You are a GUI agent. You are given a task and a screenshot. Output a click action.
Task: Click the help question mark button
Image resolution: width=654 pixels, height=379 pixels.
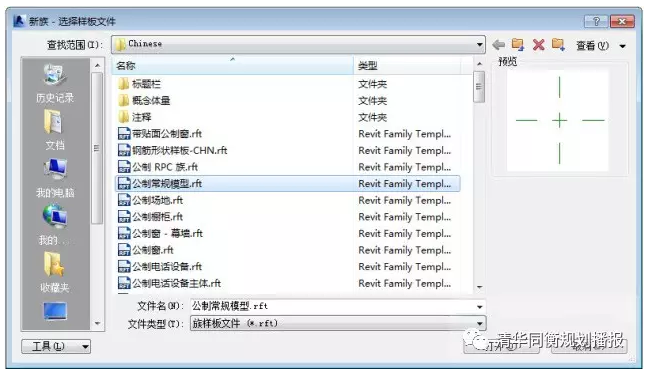coord(596,21)
